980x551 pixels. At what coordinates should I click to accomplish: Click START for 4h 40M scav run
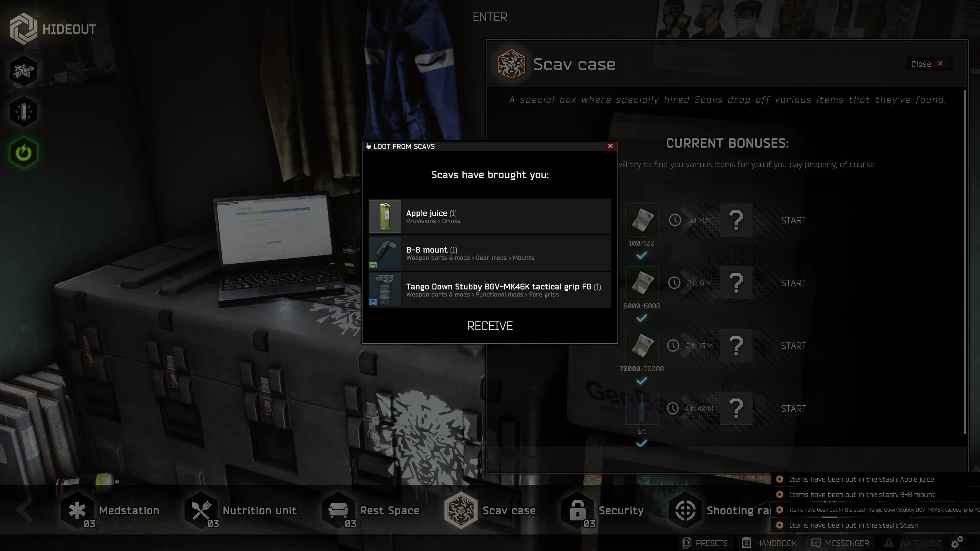pyautogui.click(x=794, y=408)
